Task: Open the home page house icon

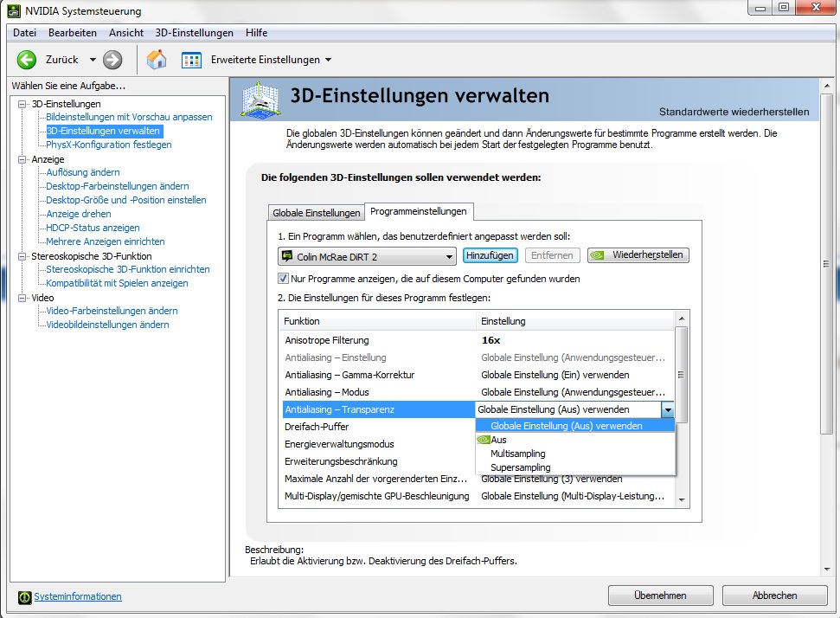Action: click(157, 60)
